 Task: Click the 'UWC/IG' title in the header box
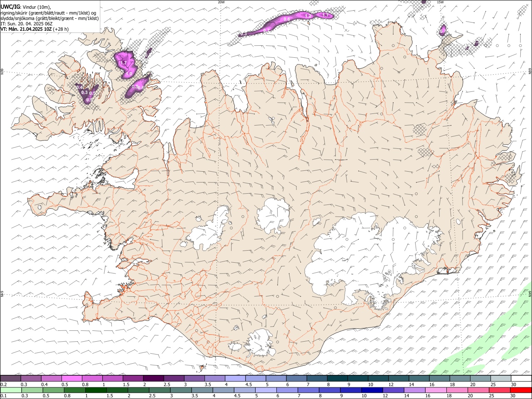pyautogui.click(x=10, y=7)
